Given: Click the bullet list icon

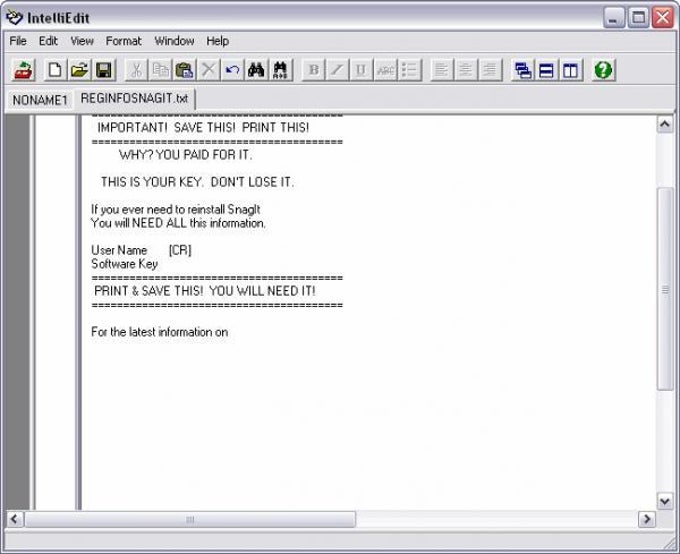Looking at the screenshot, I should [409, 70].
